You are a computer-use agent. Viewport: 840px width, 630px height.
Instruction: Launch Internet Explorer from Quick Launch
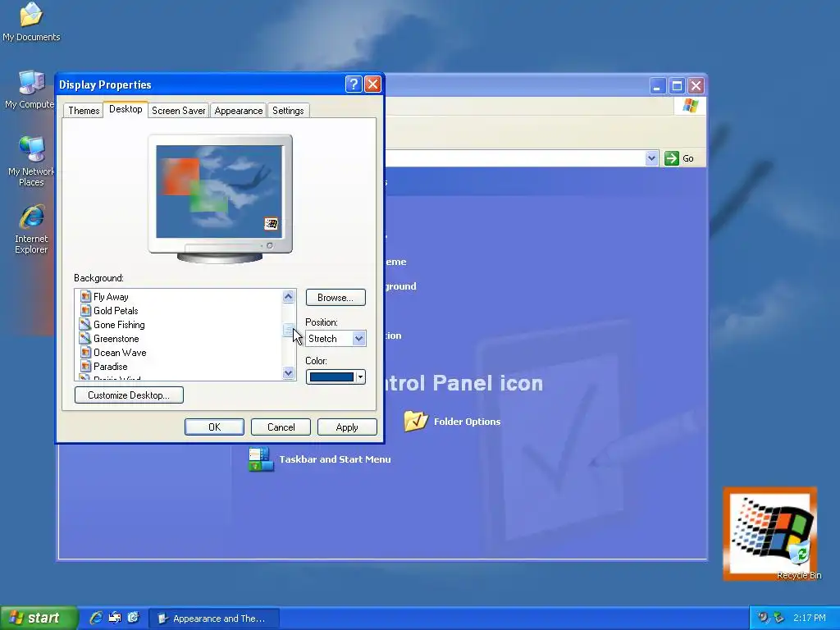tap(96, 618)
